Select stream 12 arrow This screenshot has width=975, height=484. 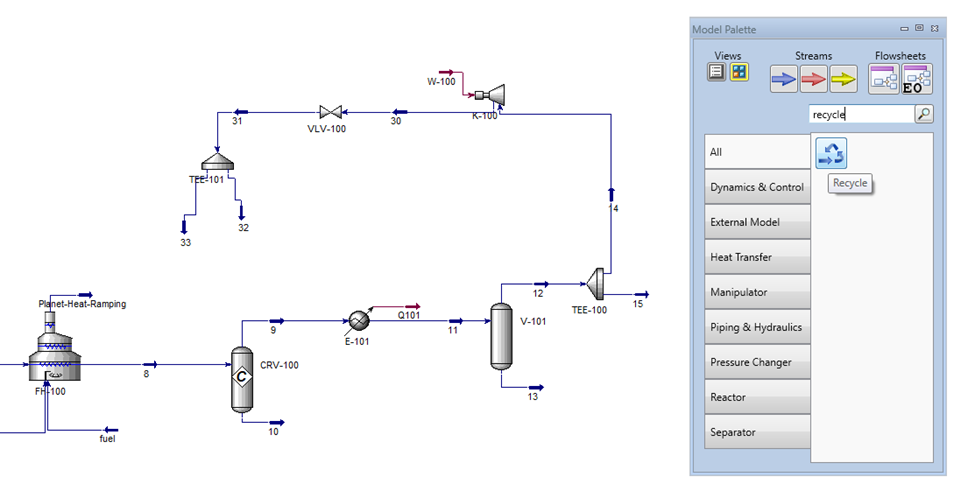(542, 284)
